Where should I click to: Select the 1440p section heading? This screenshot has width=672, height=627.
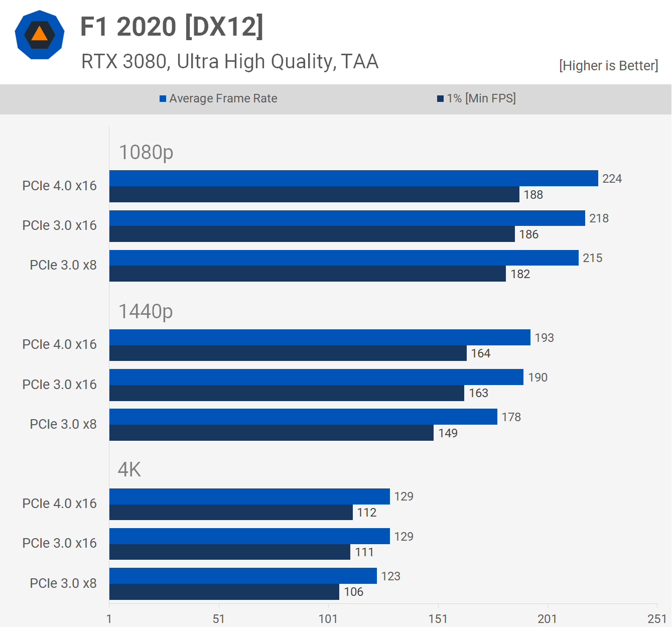pyautogui.click(x=146, y=311)
